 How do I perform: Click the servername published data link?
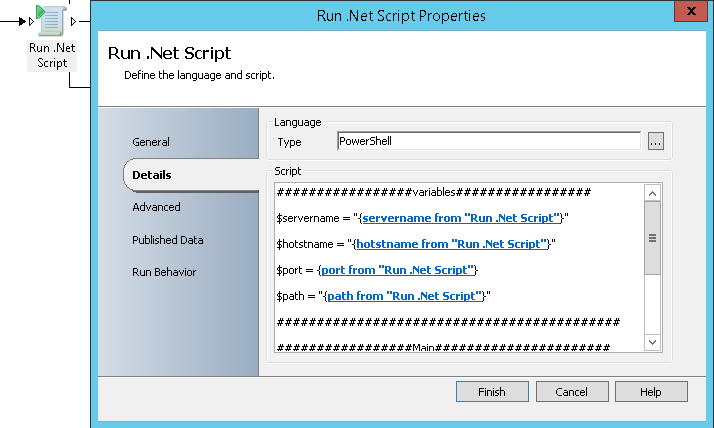point(461,218)
